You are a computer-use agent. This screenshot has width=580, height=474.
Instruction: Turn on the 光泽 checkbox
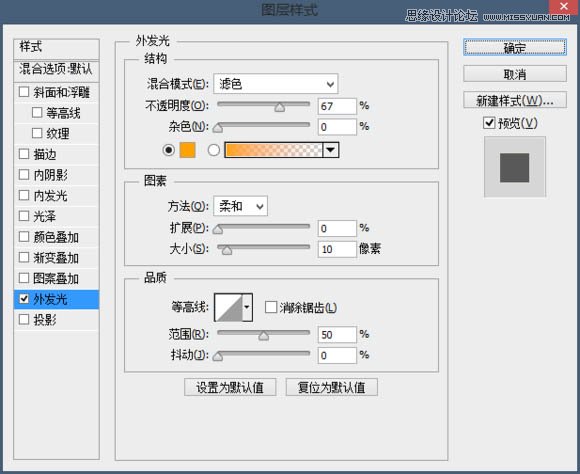pyautogui.click(x=24, y=216)
